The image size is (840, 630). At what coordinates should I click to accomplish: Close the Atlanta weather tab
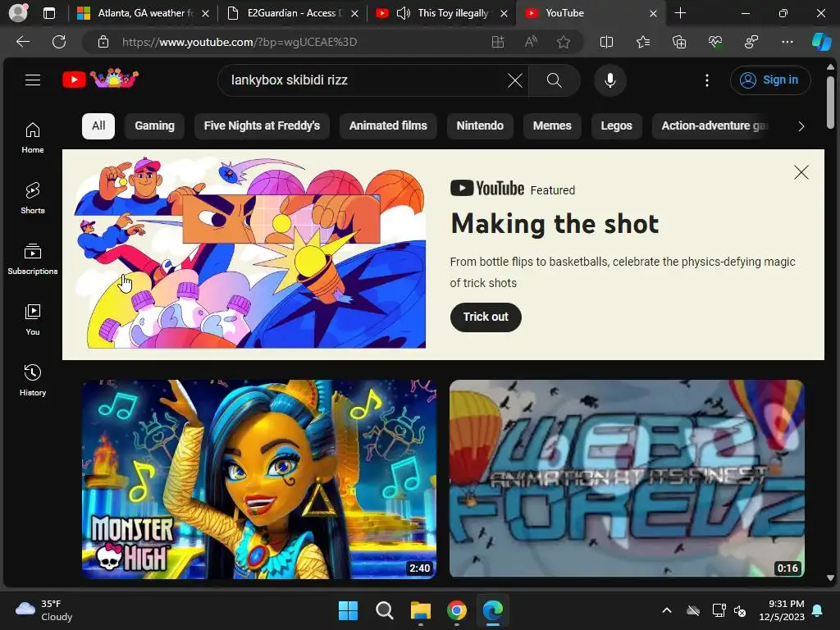tap(205, 13)
